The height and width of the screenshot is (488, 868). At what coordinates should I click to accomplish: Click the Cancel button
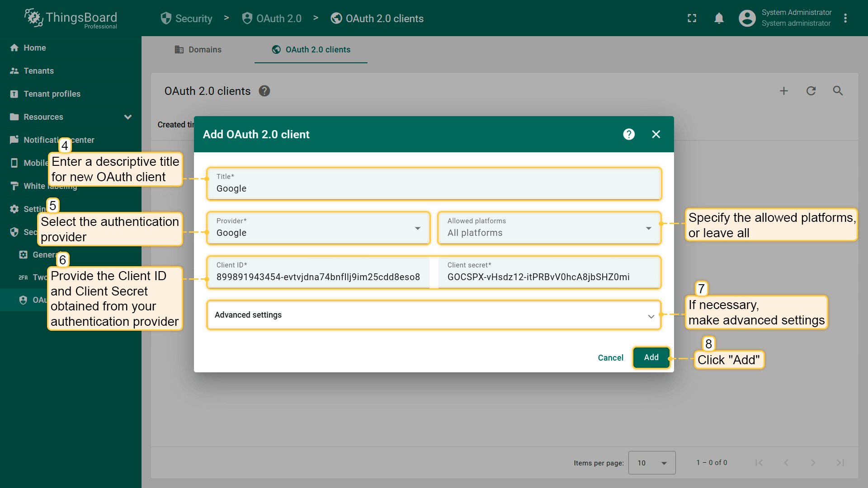[610, 358]
